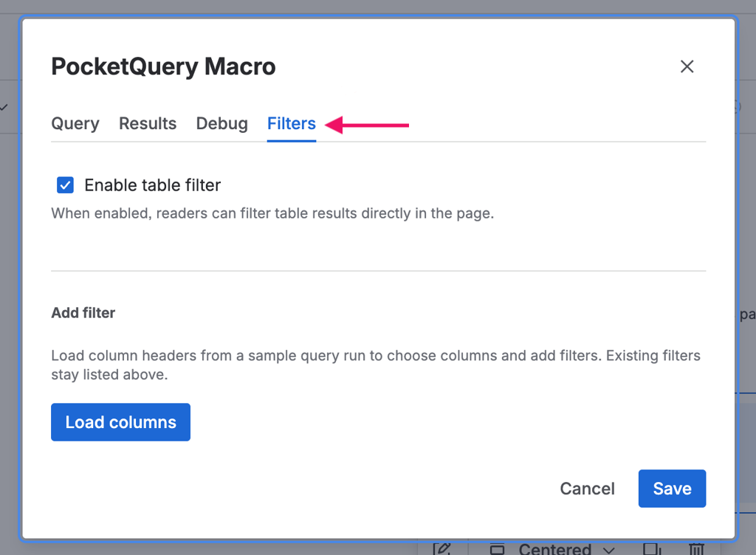Click the Load columns button
The height and width of the screenshot is (555, 756).
tap(120, 422)
